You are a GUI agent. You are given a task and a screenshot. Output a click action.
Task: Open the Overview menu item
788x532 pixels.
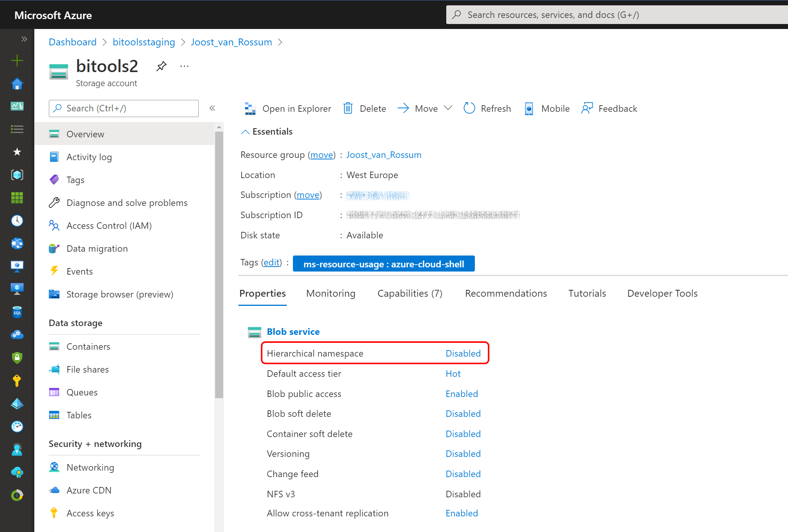click(x=124, y=134)
